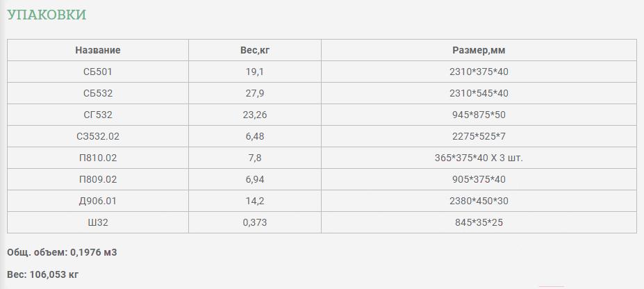644x289 pixels.
Task: Click the weight value 23,26
Action: click(x=255, y=115)
